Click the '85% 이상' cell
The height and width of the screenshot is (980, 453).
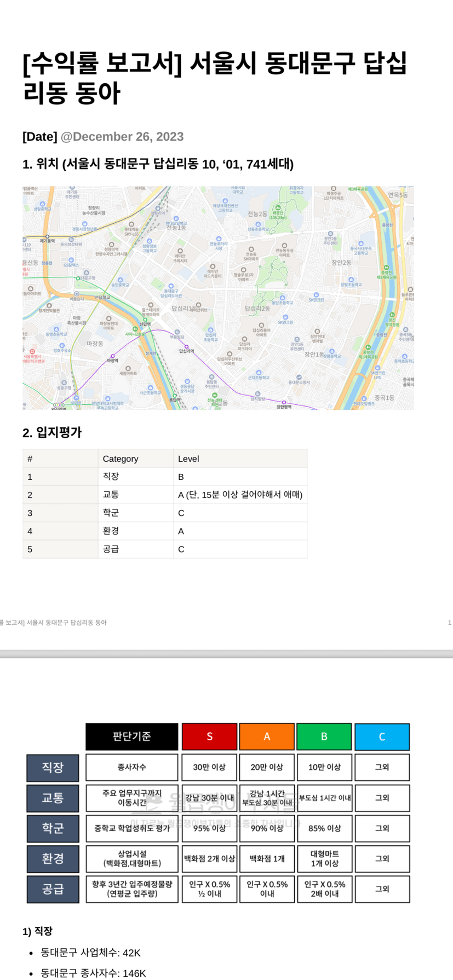[324, 828]
